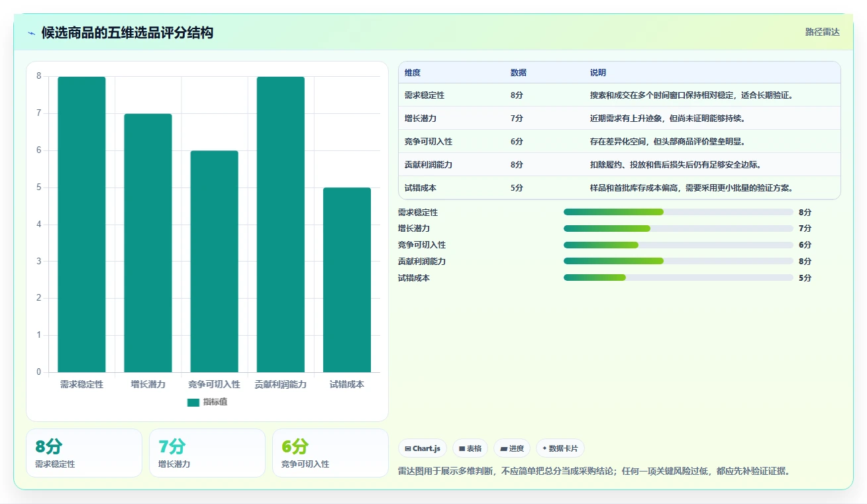Click the 增长潜力 progress bar
This screenshot has width=867, height=504.
click(678, 228)
